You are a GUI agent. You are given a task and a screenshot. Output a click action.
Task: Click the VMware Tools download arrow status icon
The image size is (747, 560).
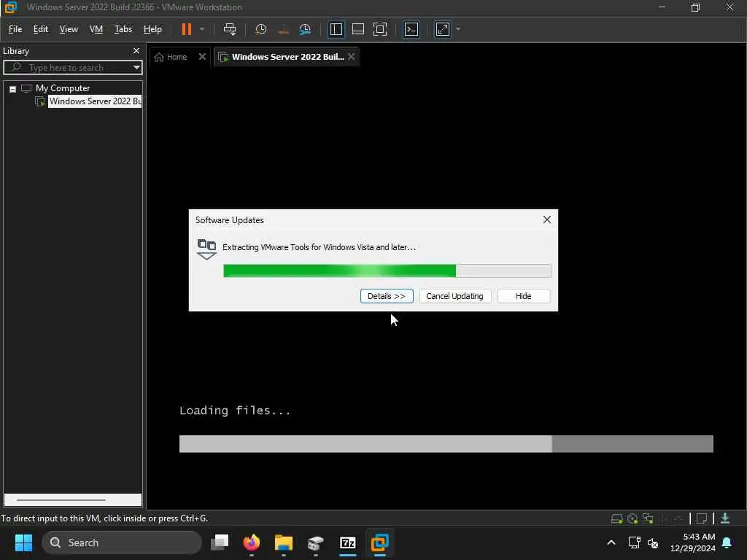tap(724, 518)
